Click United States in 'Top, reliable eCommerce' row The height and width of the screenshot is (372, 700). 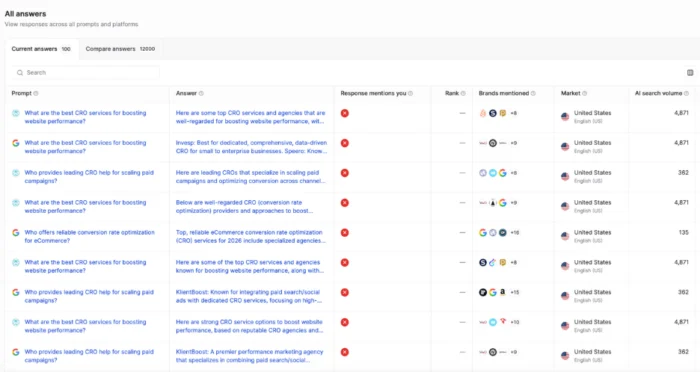click(x=592, y=232)
